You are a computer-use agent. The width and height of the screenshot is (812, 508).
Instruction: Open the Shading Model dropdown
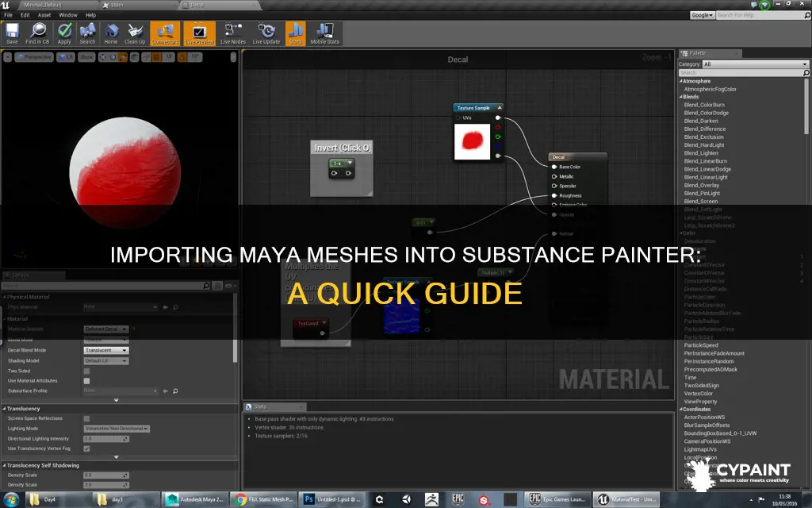pyautogui.click(x=106, y=361)
